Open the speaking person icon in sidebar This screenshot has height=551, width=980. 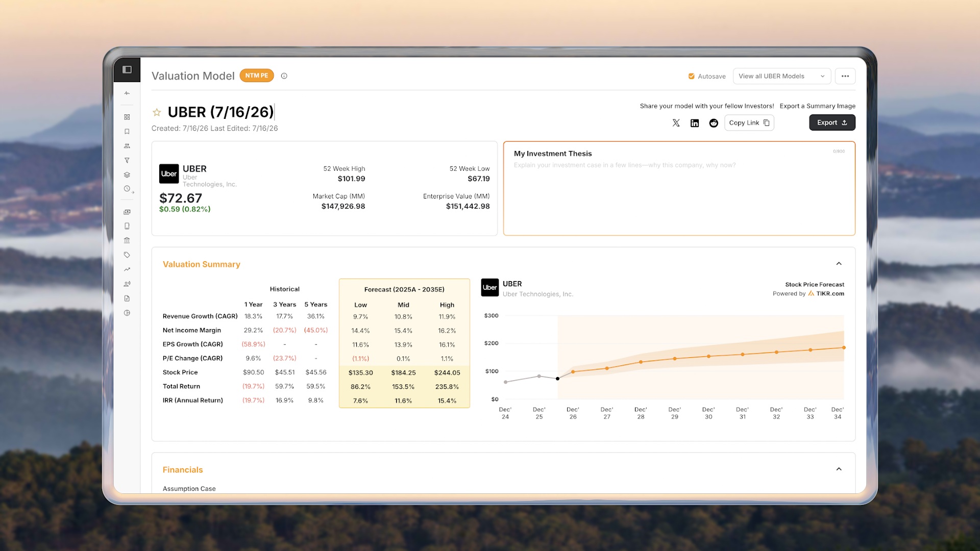(127, 284)
